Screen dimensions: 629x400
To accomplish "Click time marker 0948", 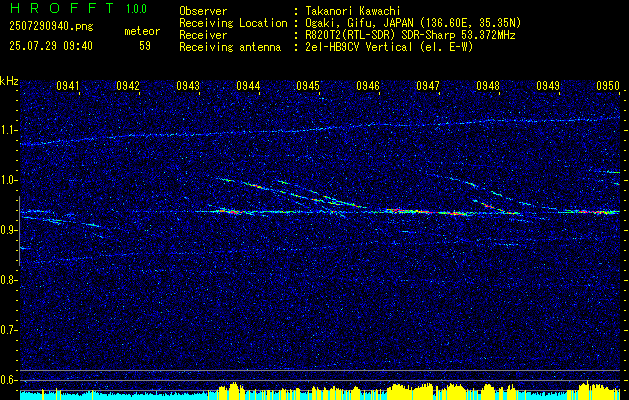I will [x=488, y=85].
